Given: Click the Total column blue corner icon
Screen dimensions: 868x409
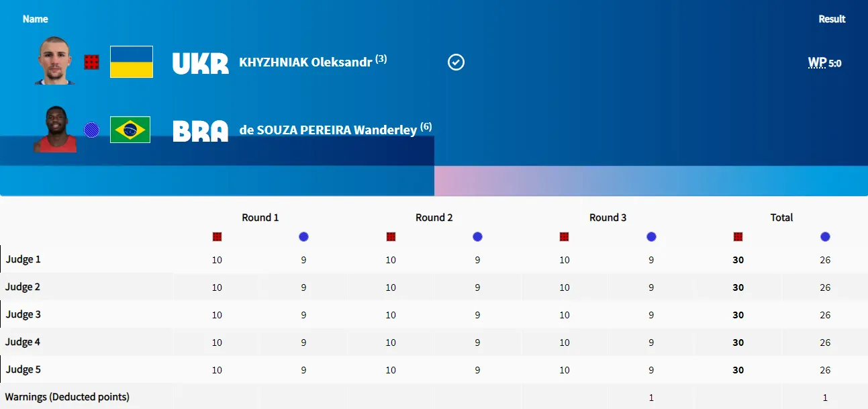Looking at the screenshot, I should tap(825, 236).
